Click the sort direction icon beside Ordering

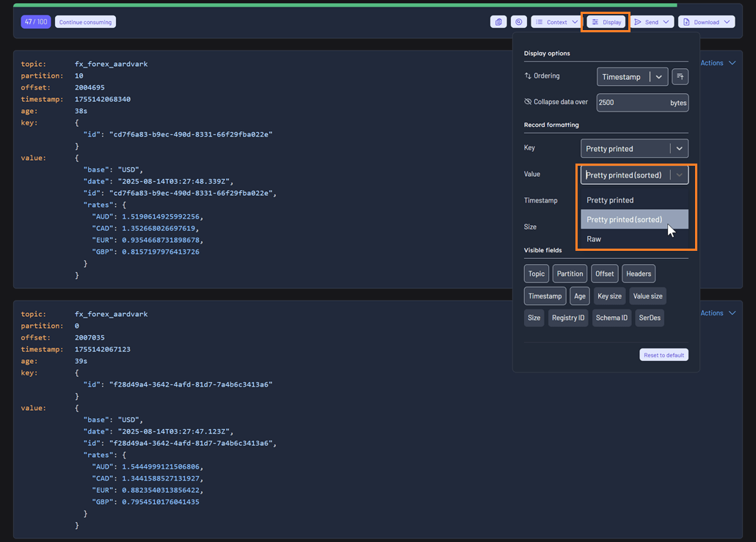(x=680, y=76)
